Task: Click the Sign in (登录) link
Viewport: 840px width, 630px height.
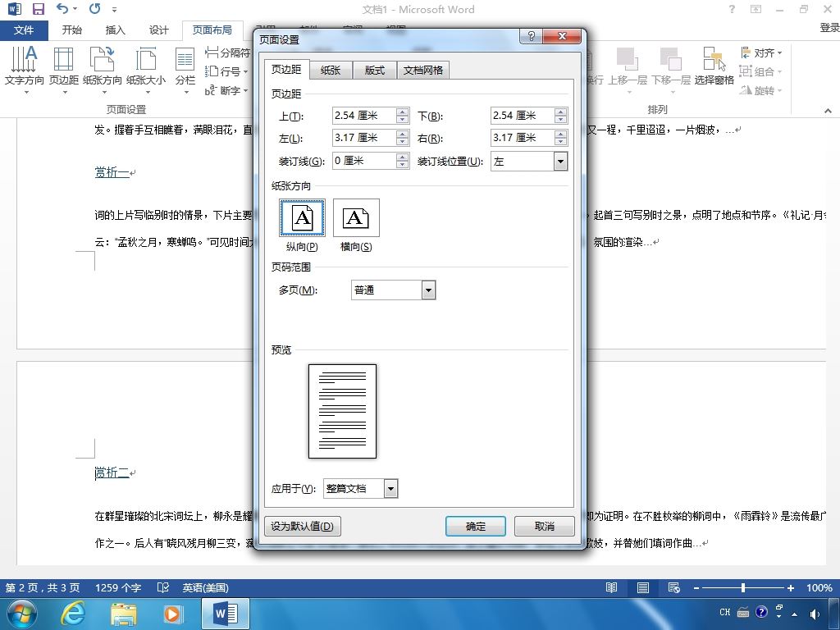Action: 829,28
